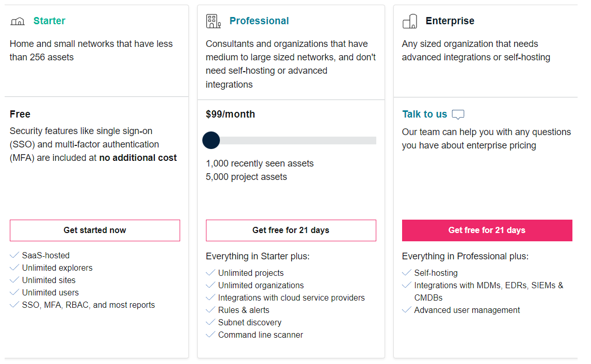Viewport: 591px width, 364px height.
Task: Click the Starter plan house icon
Action: click(18, 22)
